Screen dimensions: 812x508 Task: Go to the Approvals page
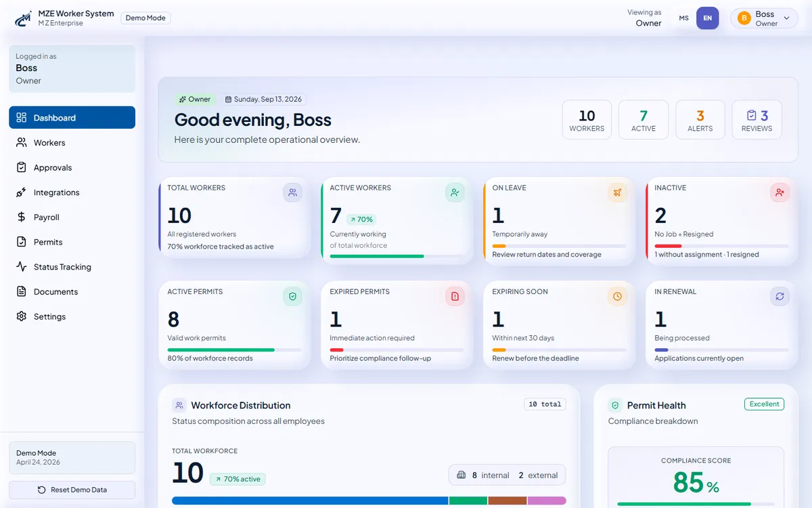coord(72,167)
